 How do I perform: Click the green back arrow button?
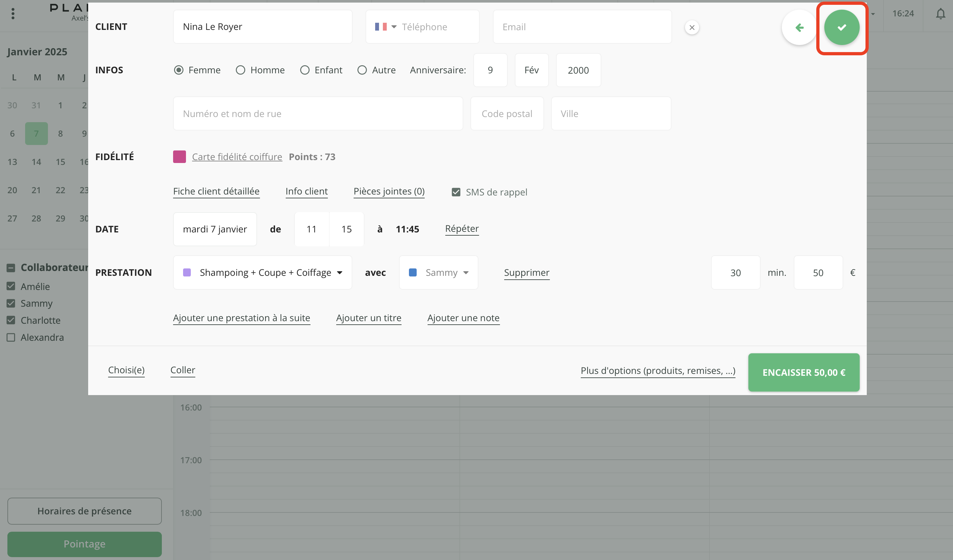click(x=799, y=27)
